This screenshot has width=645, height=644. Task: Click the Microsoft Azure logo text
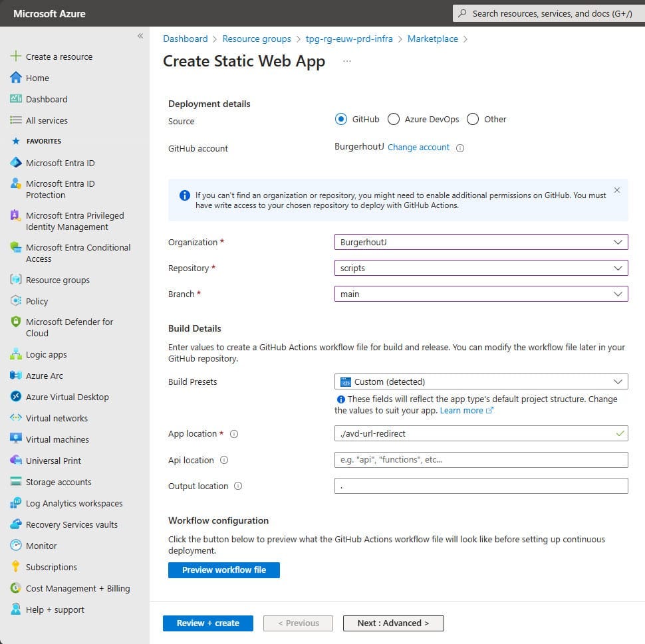tap(49, 13)
